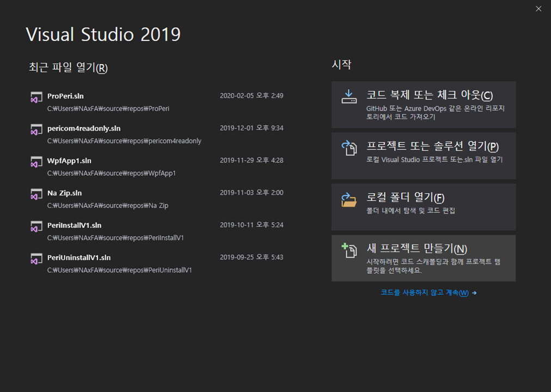Click the date 2020-02-05 오후 2:49

click(252, 95)
